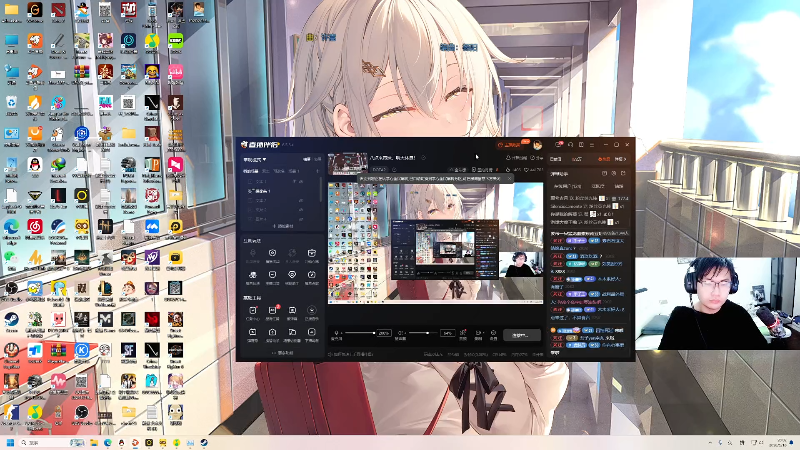This screenshot has height=450, width=800.
Task: Open the Counter-Strike desktop shortcut
Action: pyautogui.click(x=11, y=413)
